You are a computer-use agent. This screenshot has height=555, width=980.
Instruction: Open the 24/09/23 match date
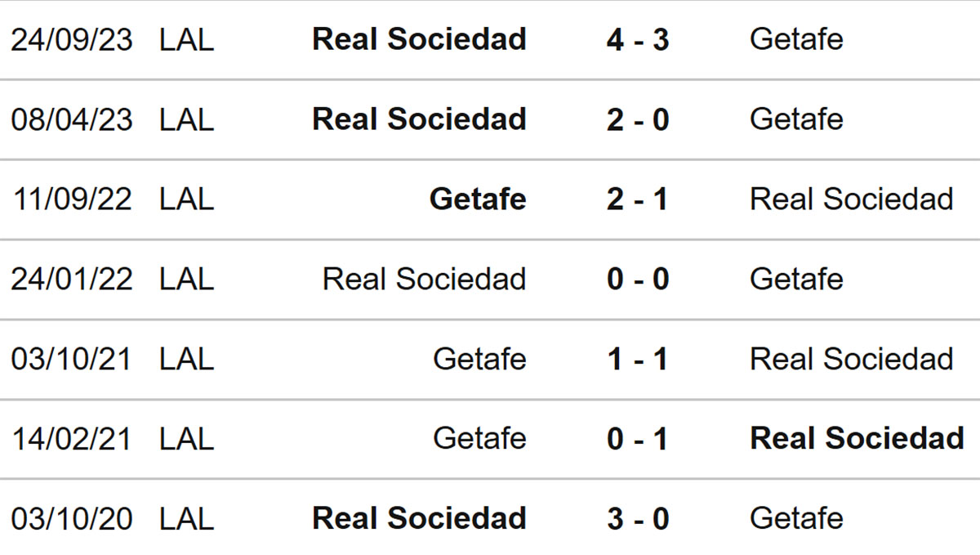[x=72, y=39]
